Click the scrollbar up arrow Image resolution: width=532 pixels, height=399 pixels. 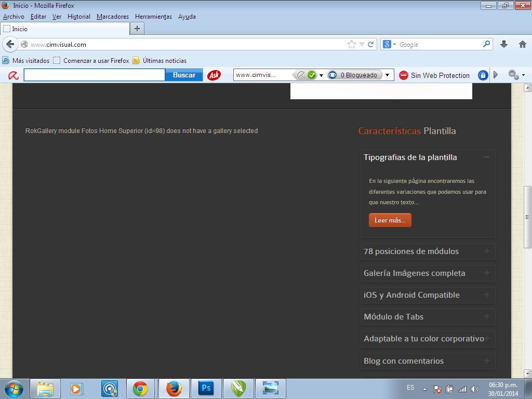[527, 88]
